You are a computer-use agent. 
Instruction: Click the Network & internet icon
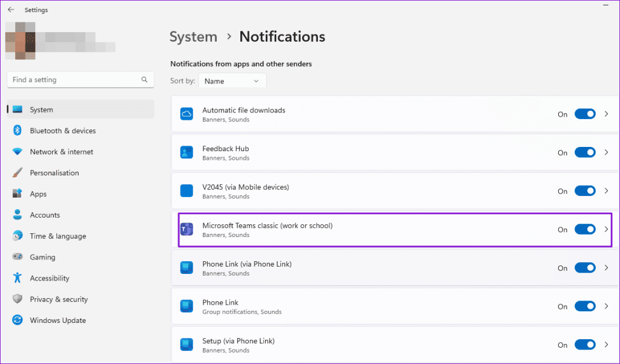(x=16, y=151)
